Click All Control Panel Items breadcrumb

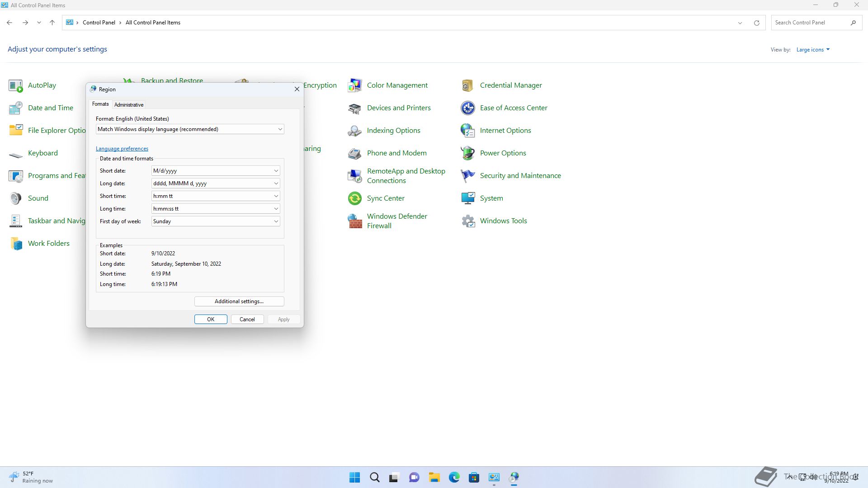click(x=153, y=23)
